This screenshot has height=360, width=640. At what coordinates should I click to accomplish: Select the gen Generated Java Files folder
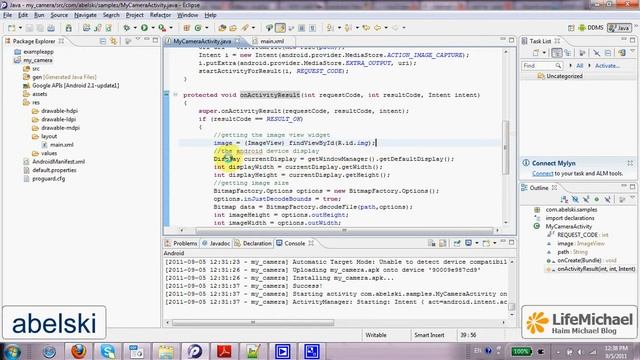(x=64, y=77)
